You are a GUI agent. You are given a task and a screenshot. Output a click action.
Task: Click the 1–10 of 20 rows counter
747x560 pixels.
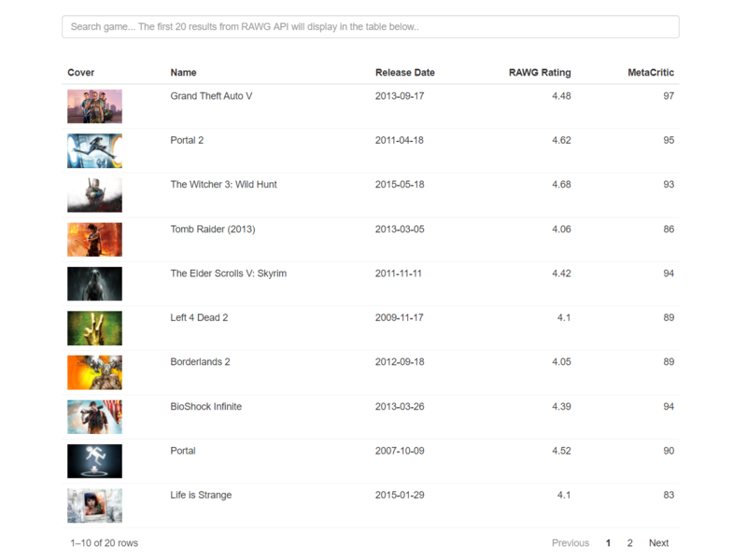click(x=105, y=543)
